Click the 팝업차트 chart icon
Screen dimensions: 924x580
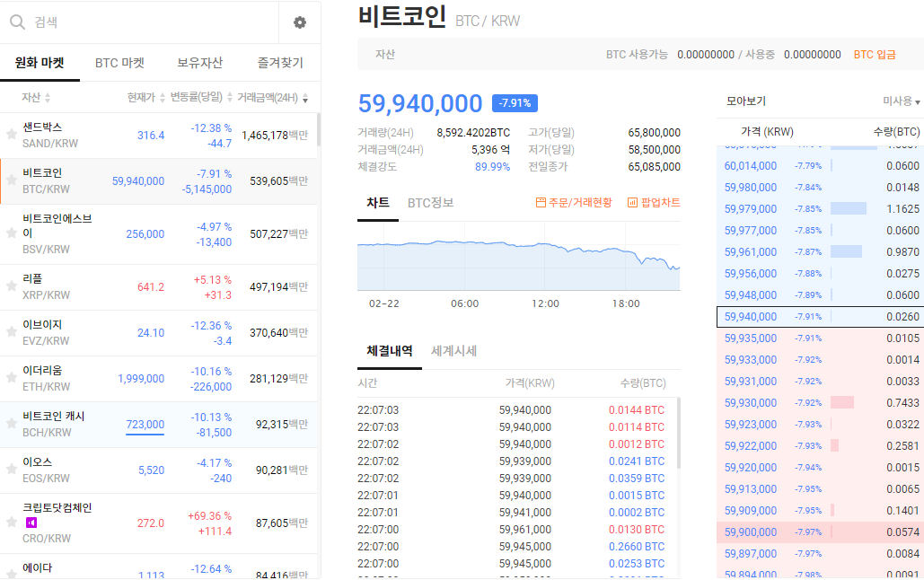tap(632, 203)
